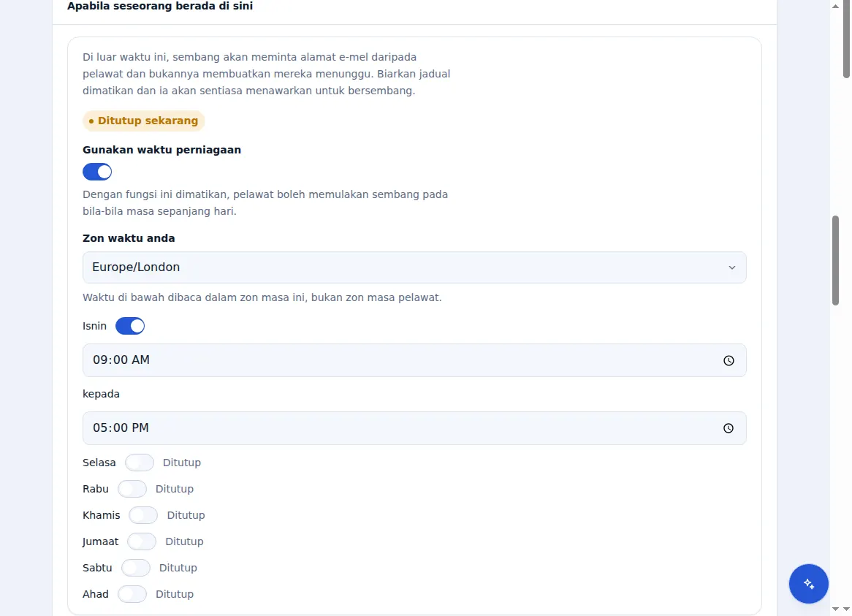Click the paragraph starting Di luar waktu ini
This screenshot has height=616, width=852.
(266, 74)
